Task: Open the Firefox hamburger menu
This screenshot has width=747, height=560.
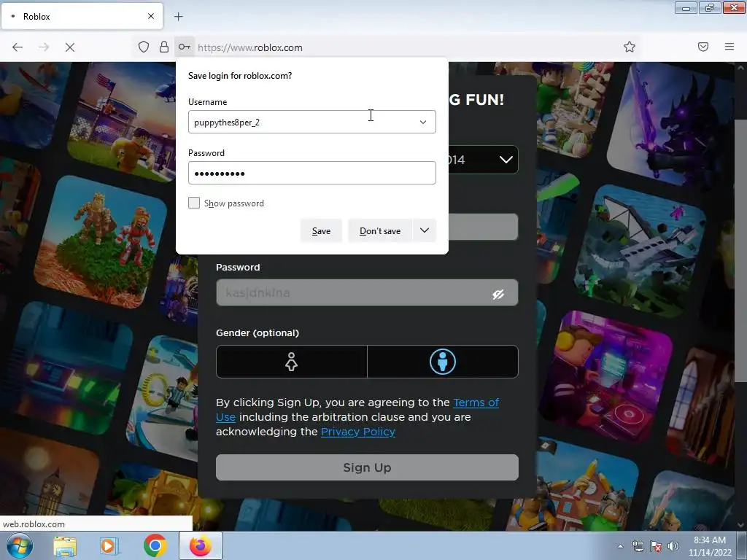Action: tap(729, 47)
